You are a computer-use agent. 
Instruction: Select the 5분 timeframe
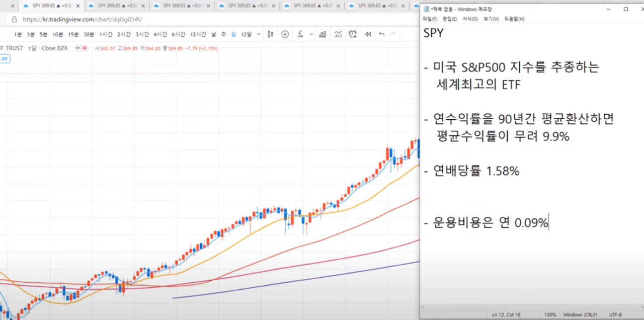tap(44, 34)
